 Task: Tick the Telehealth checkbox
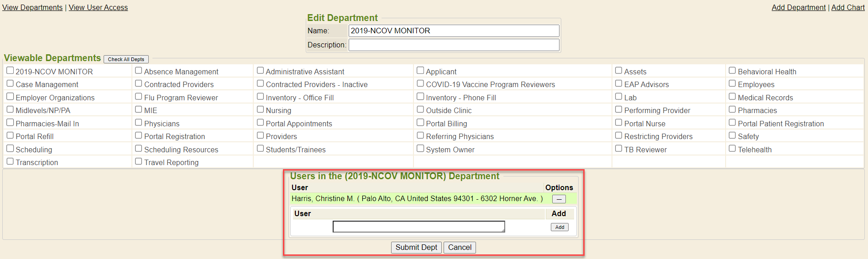[732, 149]
